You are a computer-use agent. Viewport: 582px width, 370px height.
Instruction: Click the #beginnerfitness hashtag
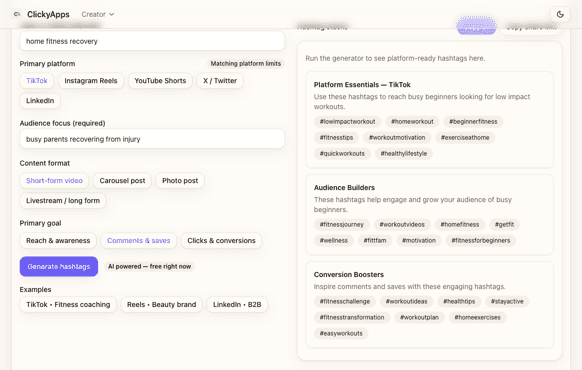(x=473, y=121)
